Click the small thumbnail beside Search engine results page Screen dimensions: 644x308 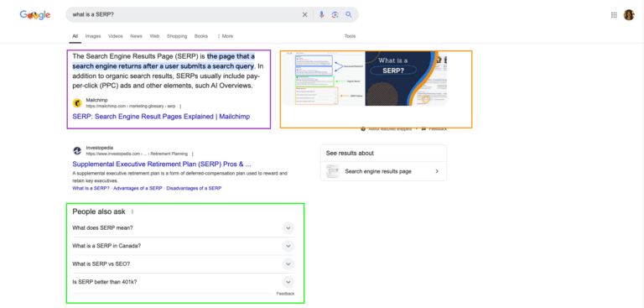pyautogui.click(x=333, y=171)
